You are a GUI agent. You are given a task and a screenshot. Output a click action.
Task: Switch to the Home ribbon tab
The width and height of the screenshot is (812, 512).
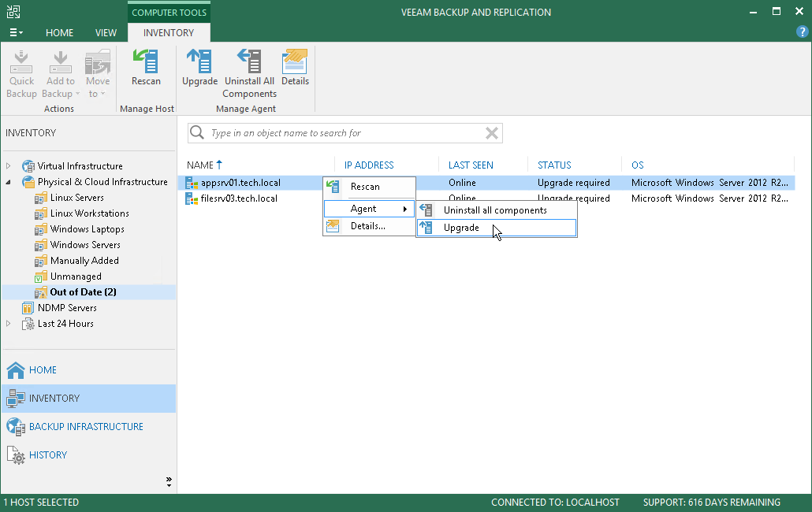60,32
